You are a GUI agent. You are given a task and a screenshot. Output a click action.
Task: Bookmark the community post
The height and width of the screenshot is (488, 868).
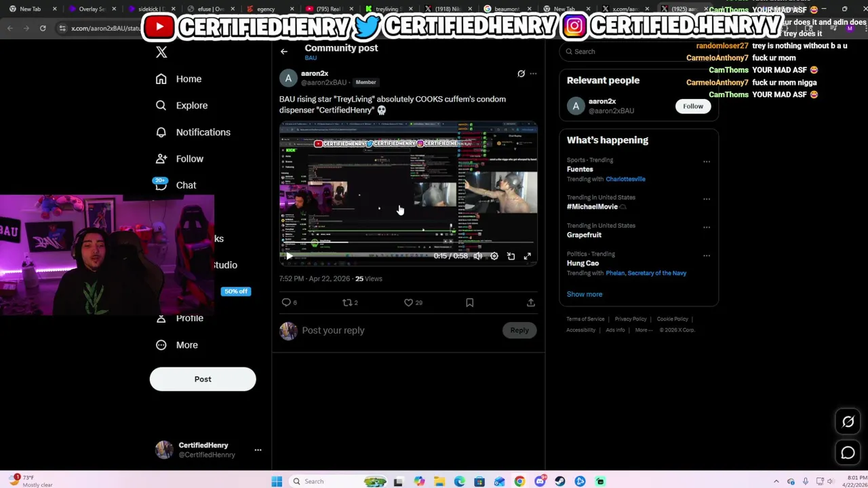(469, 303)
